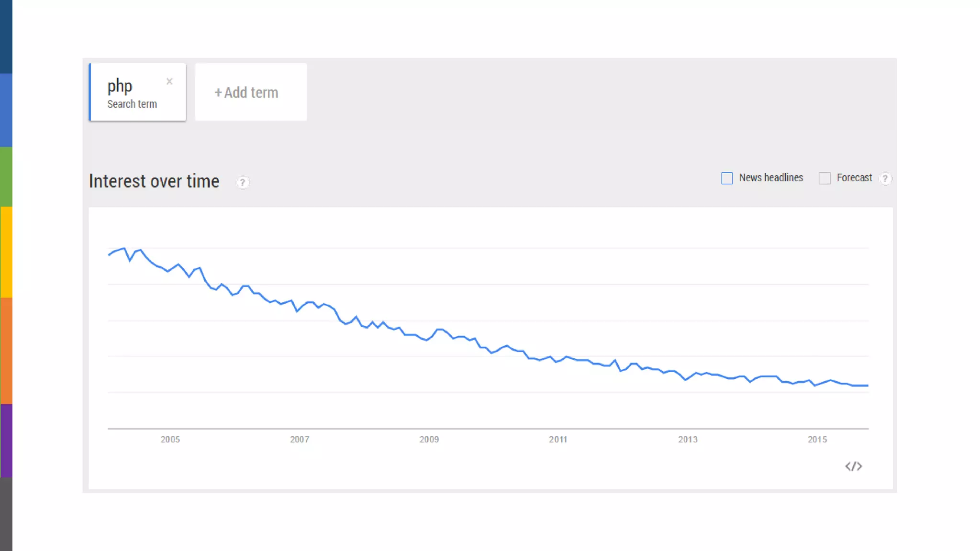This screenshot has width=980, height=551.
Task: Click the yellow color strip on left
Action: (6, 252)
